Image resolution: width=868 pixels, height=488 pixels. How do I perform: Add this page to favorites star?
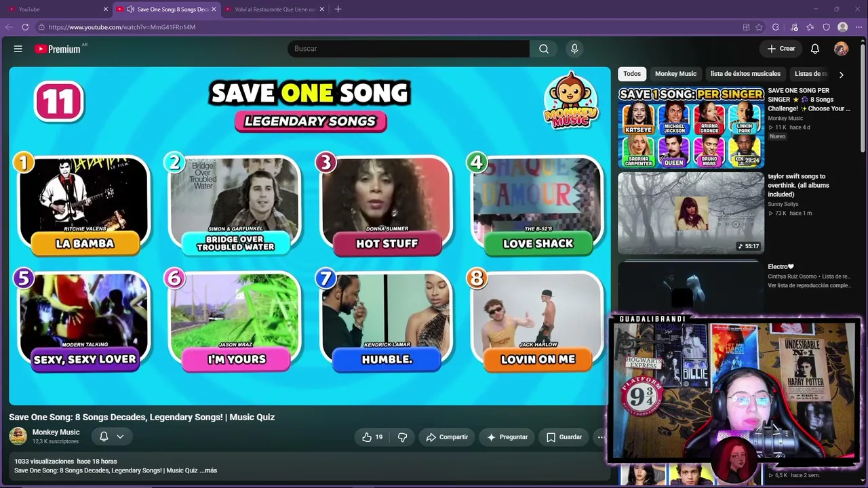(x=759, y=27)
